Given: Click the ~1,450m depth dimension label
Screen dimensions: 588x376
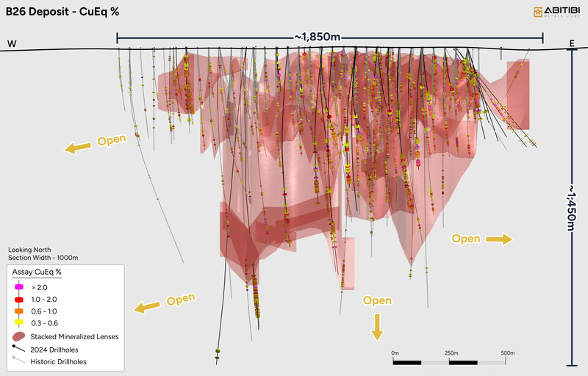Looking at the screenshot, I should pyautogui.click(x=572, y=206).
